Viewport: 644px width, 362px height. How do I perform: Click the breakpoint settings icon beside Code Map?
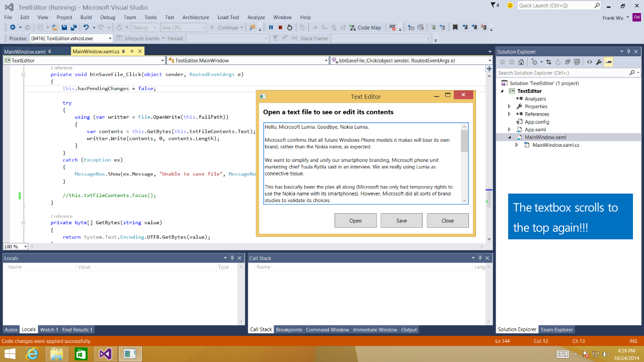click(393, 28)
